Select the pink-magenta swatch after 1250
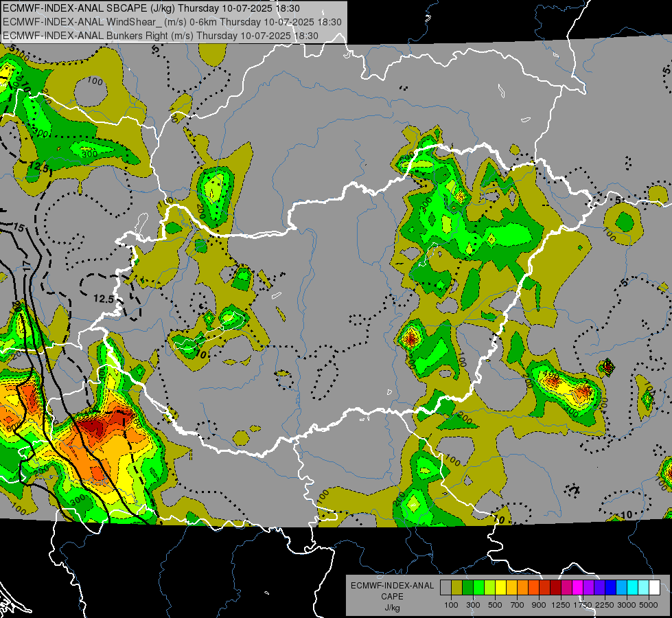This screenshot has height=618, width=672. pyautogui.click(x=566, y=587)
